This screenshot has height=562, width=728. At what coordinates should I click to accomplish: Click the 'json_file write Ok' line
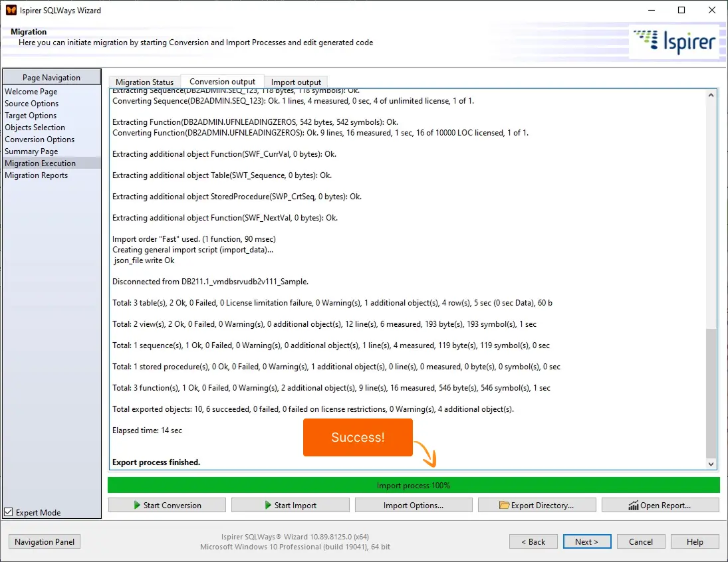click(x=144, y=260)
